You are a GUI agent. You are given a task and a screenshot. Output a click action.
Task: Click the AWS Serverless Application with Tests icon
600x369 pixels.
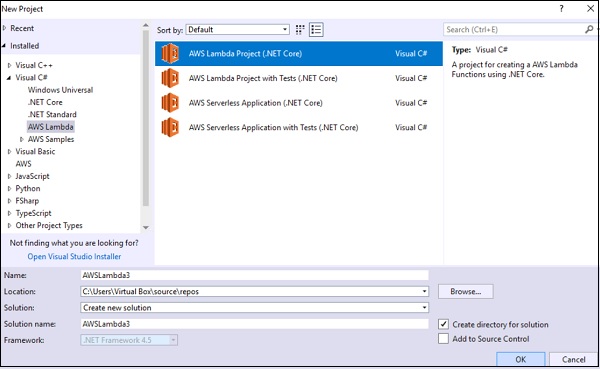pyautogui.click(x=170, y=127)
